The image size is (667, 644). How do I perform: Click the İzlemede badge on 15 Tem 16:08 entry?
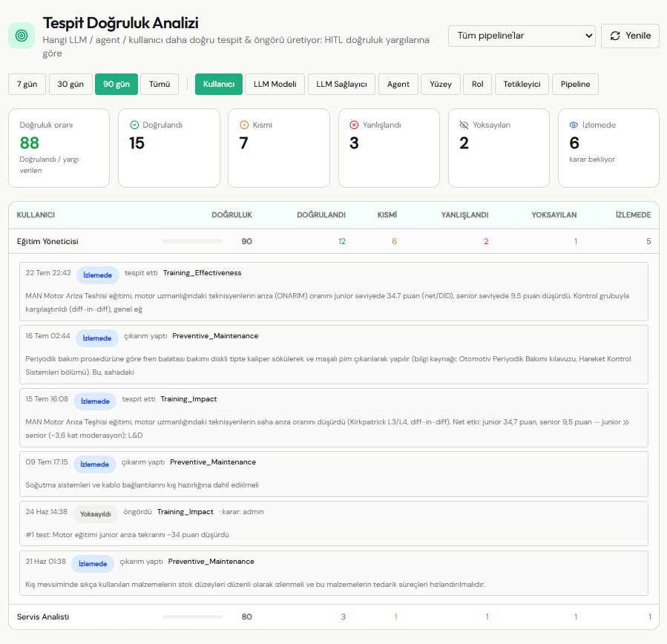point(95,401)
